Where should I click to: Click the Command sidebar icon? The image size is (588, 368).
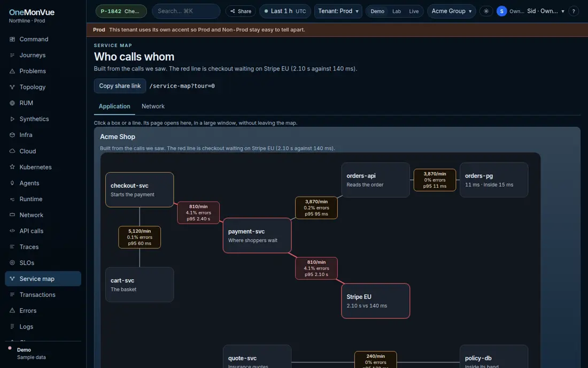click(x=12, y=39)
